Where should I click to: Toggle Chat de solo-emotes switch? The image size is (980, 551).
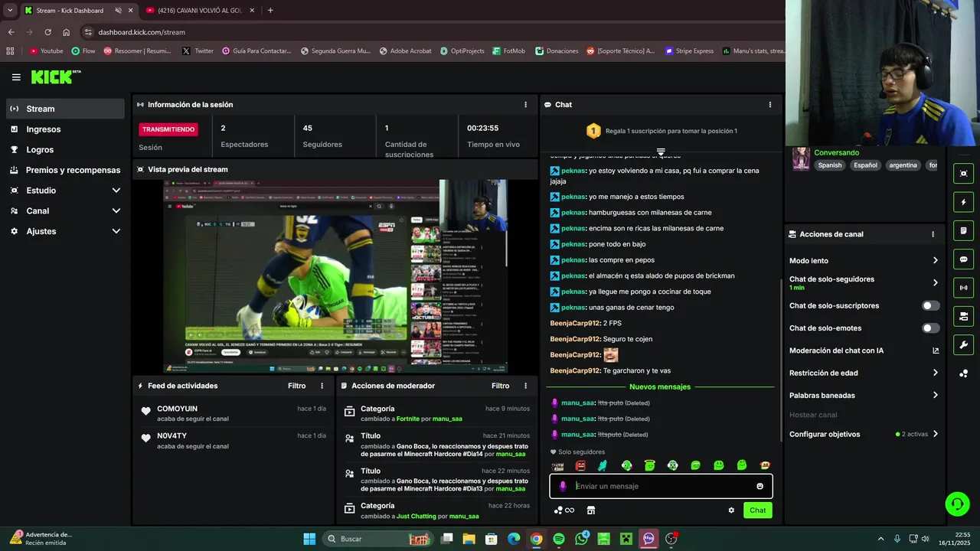click(930, 328)
